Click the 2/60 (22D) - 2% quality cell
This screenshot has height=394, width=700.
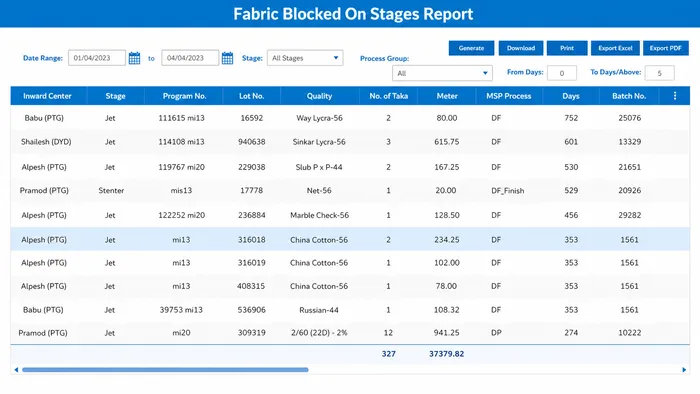(x=319, y=333)
